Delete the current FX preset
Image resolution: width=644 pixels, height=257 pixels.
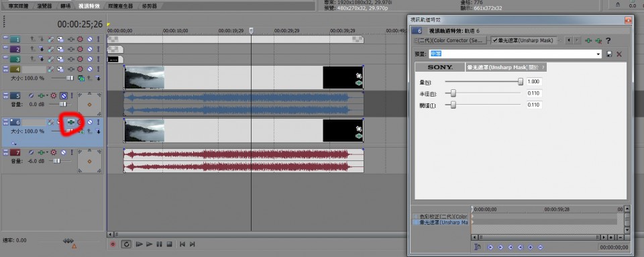(619, 54)
